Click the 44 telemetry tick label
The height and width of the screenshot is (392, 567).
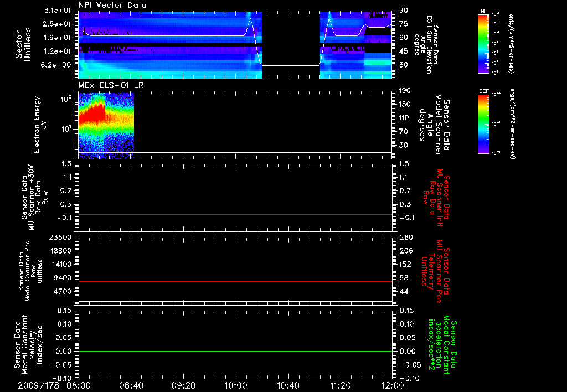click(x=404, y=291)
